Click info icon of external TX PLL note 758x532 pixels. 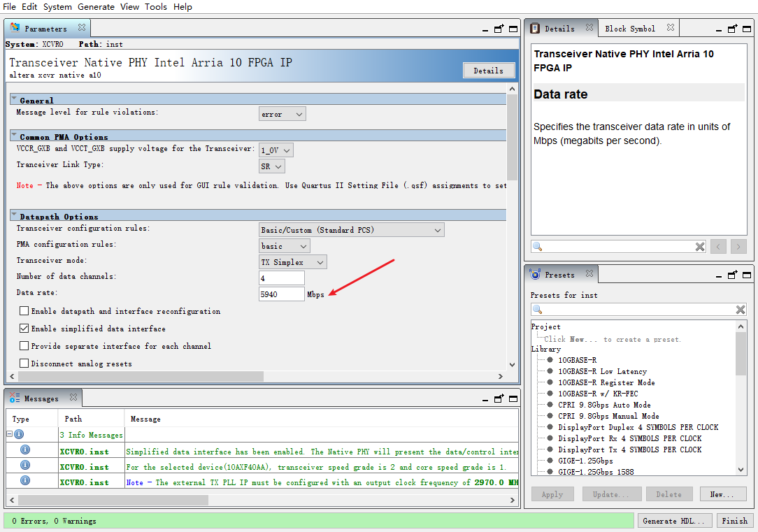25,481
